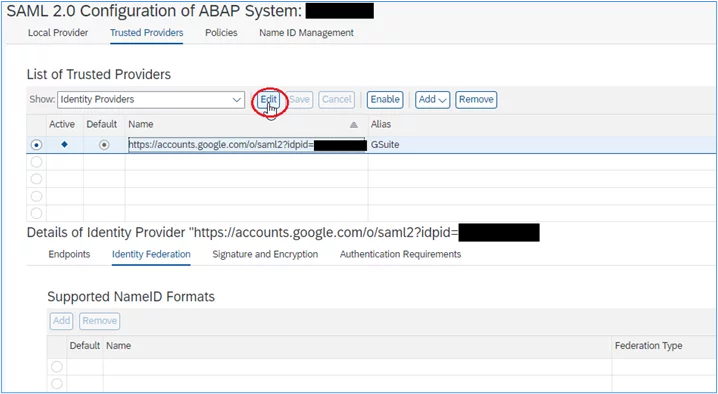Click the Name column sort triangle icon

click(354, 125)
